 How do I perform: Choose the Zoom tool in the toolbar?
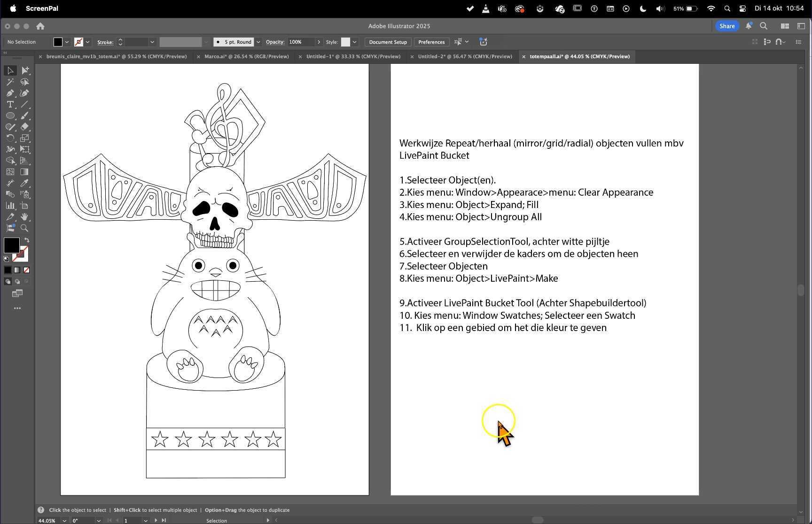(24, 228)
